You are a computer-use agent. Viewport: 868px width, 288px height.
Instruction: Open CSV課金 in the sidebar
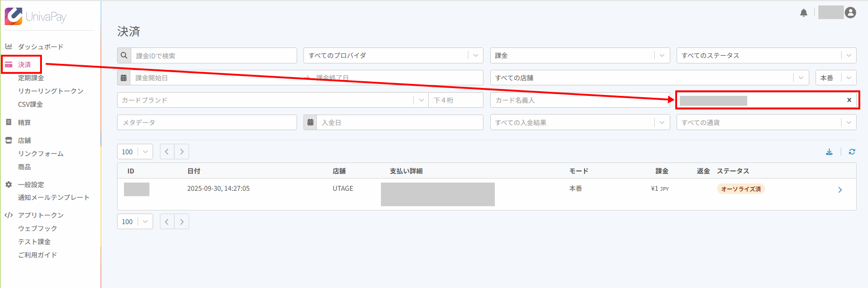[31, 105]
